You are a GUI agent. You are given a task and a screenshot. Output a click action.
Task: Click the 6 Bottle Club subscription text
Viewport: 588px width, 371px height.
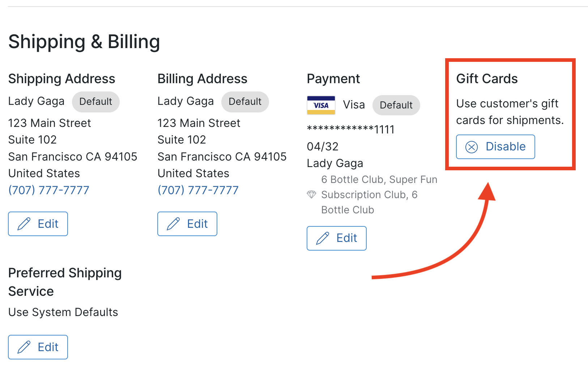(x=379, y=195)
